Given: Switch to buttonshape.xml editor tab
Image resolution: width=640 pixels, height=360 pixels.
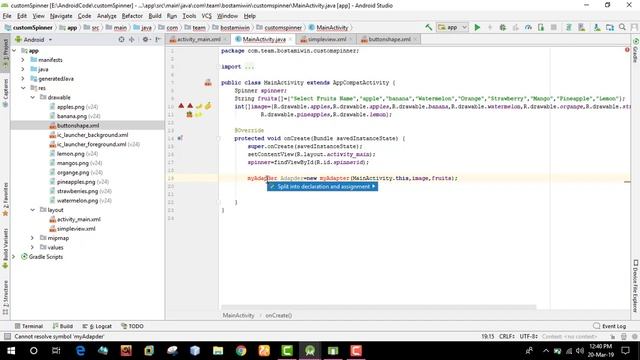Looking at the screenshot, I should (x=389, y=39).
